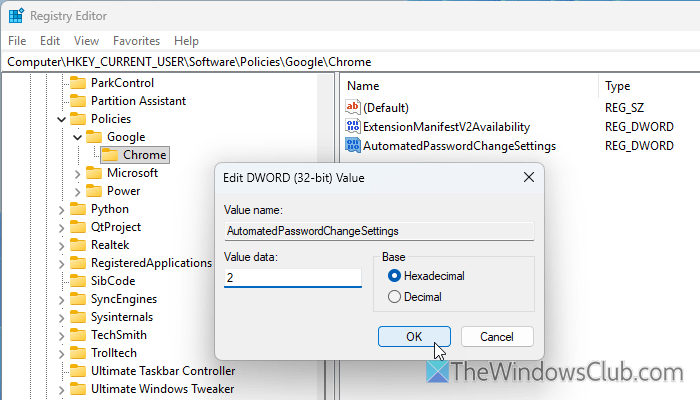The image size is (700, 400).
Task: Expand the Python tree node
Action: click(x=62, y=210)
